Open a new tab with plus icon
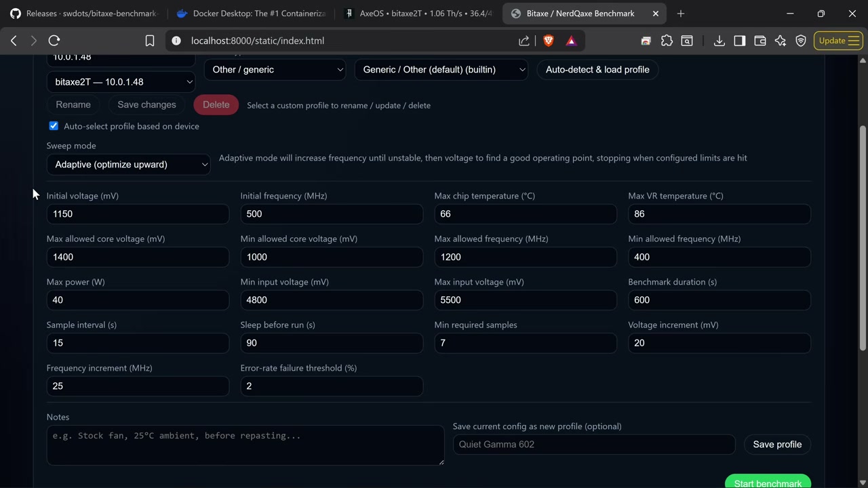This screenshot has height=488, width=868. click(681, 14)
